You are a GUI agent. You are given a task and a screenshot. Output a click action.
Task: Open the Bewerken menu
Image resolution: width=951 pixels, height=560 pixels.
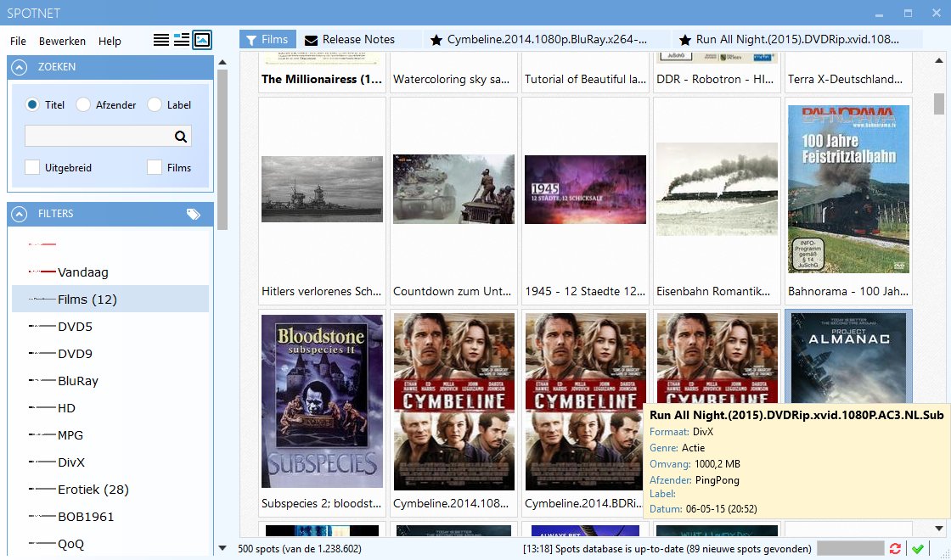click(x=63, y=42)
